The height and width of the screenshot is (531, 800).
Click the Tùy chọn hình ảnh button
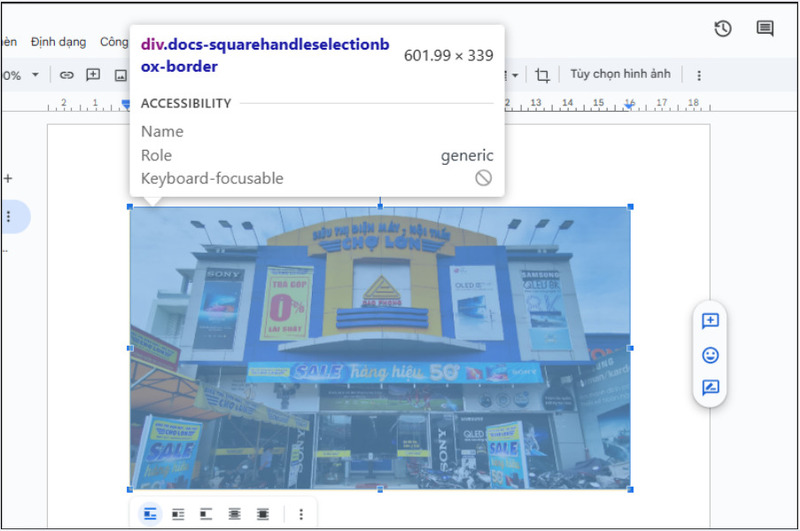click(x=620, y=75)
